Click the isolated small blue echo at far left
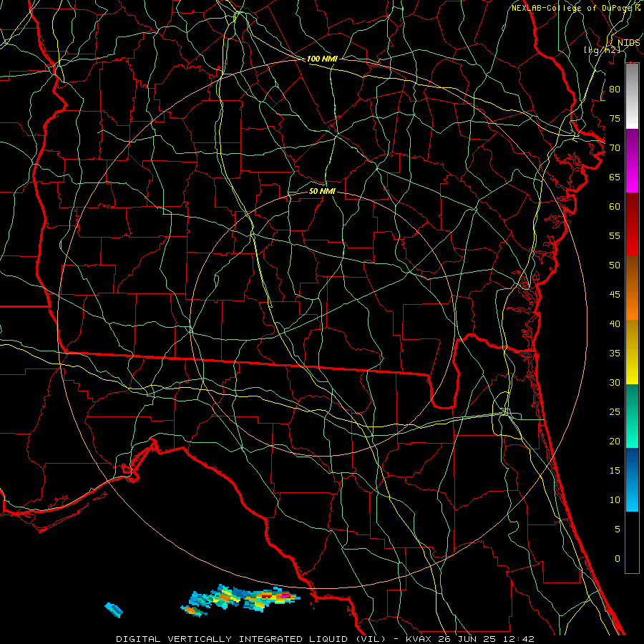 114,610
